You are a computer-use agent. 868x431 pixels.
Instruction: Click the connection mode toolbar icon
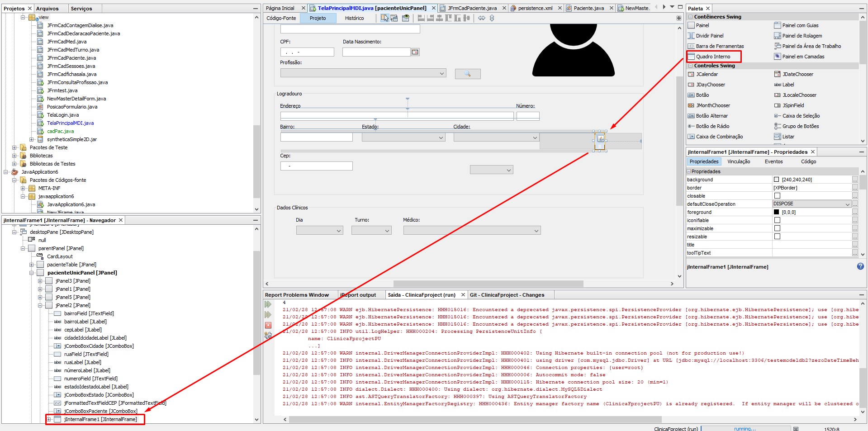pyautogui.click(x=394, y=18)
